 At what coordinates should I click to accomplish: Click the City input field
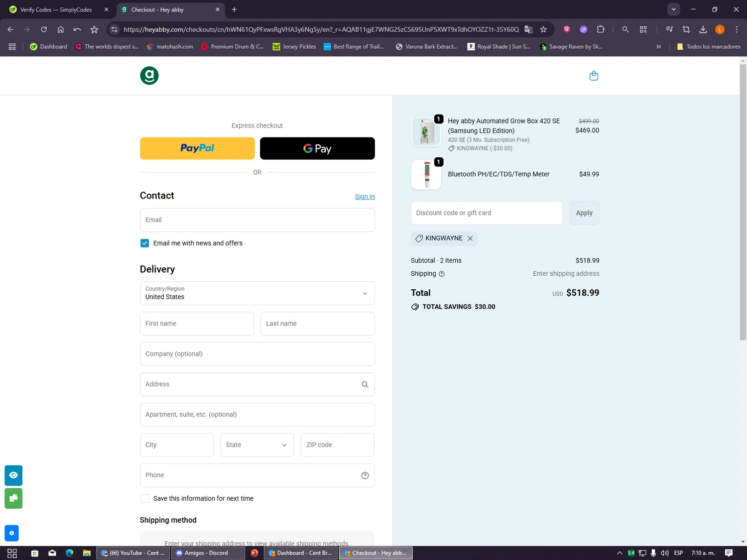point(177,445)
